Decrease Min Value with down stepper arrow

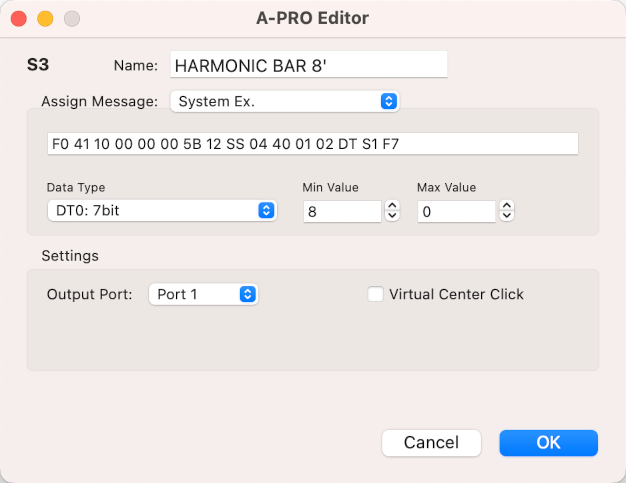[392, 216]
